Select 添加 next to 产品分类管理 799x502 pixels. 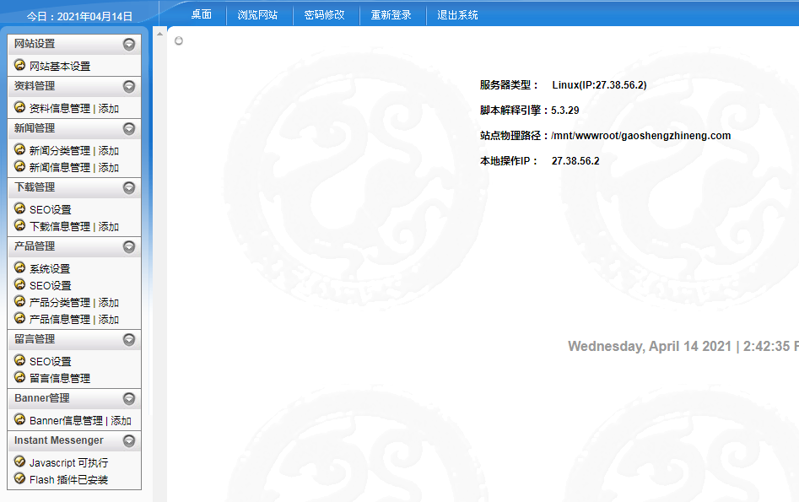(x=109, y=303)
